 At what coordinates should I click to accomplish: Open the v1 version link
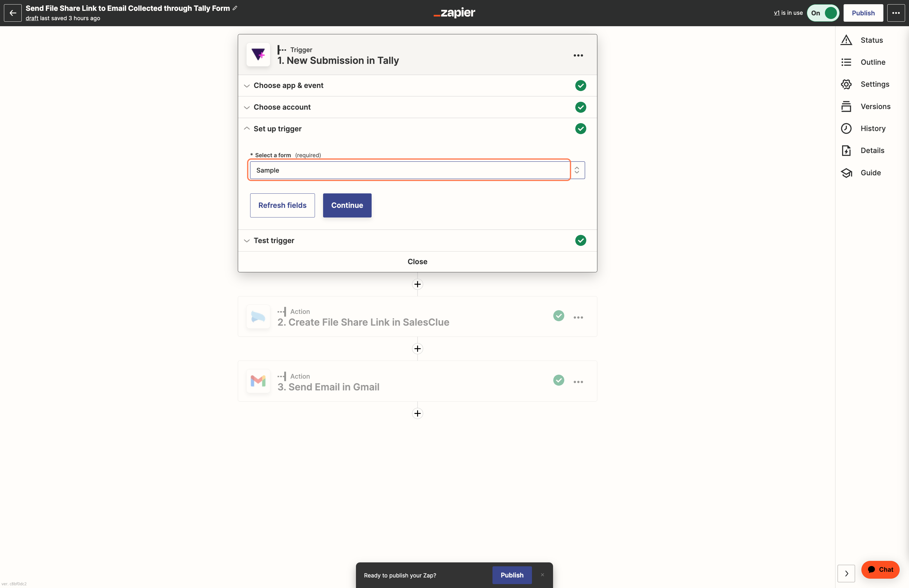[776, 13]
